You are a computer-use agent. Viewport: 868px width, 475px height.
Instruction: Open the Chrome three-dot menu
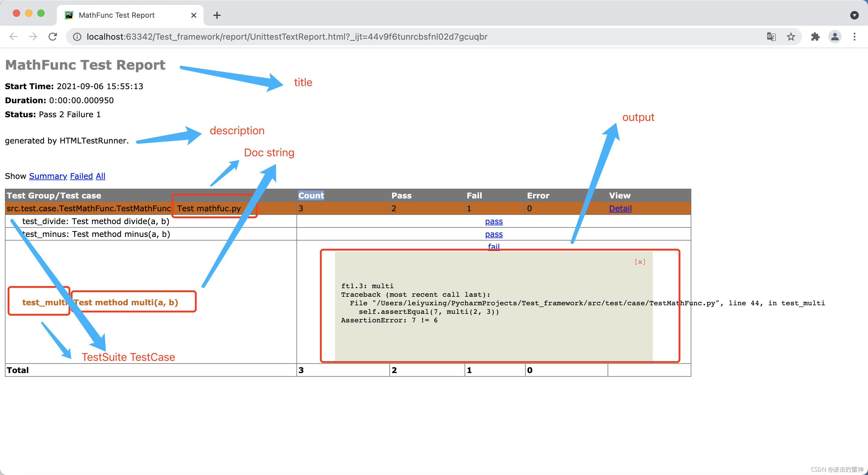854,37
